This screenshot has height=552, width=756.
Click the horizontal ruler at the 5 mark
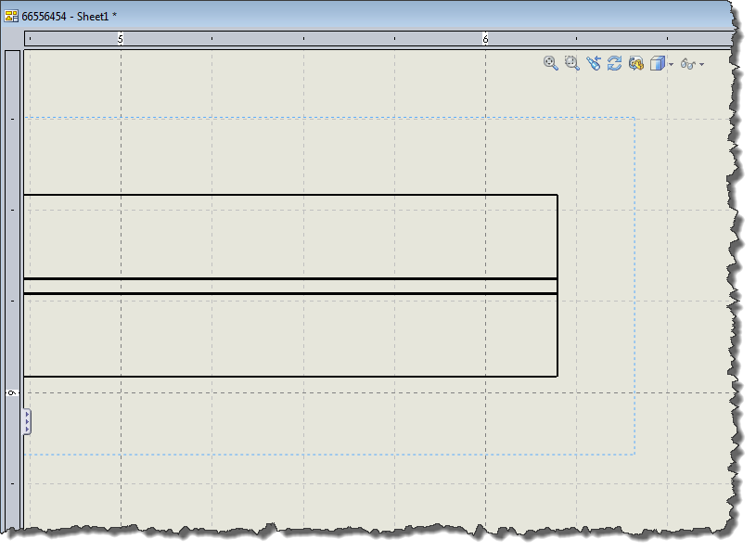pos(121,40)
